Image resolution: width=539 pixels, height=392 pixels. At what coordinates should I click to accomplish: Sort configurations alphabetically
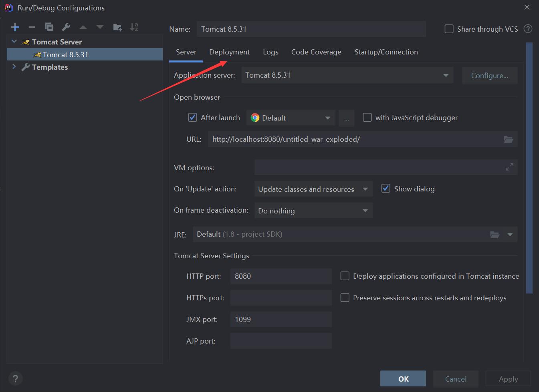(134, 27)
